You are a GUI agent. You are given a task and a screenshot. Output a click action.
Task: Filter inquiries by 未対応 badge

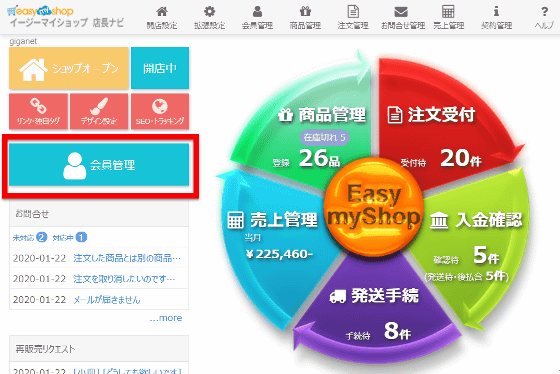(x=30, y=237)
